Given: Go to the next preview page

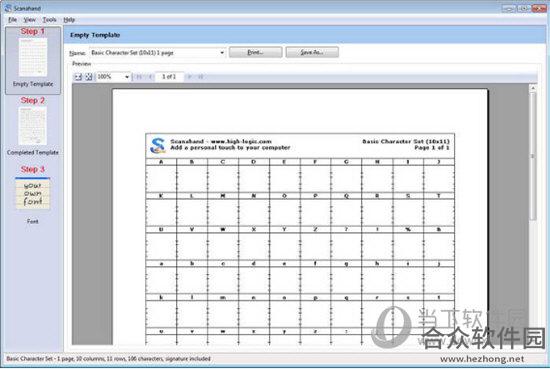Looking at the screenshot, I should pyautogui.click(x=190, y=76).
